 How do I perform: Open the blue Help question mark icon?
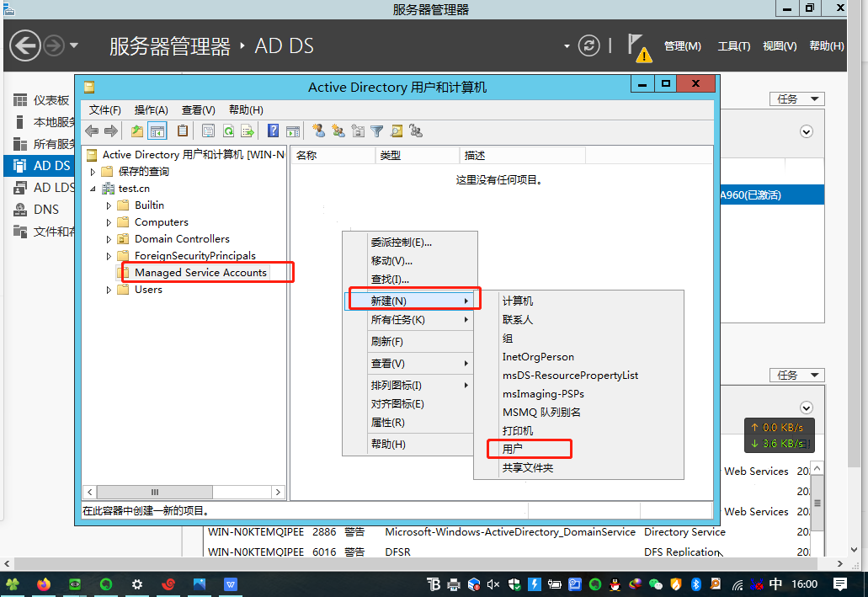[x=273, y=131]
